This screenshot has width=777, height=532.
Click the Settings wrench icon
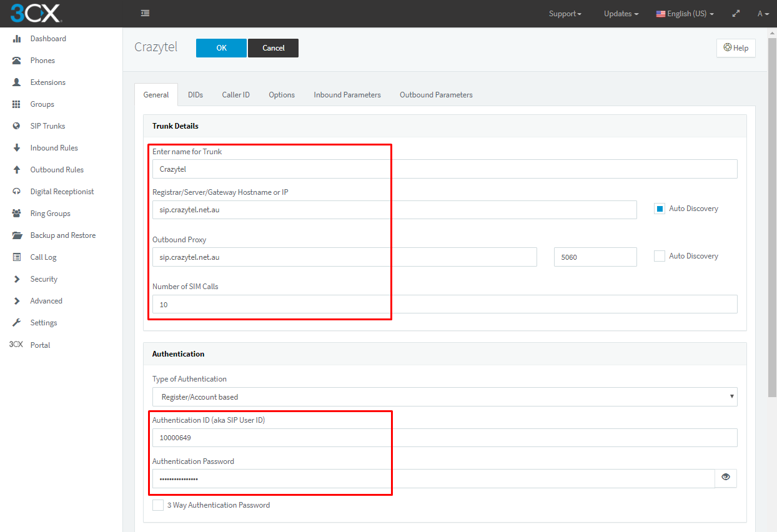tap(17, 323)
